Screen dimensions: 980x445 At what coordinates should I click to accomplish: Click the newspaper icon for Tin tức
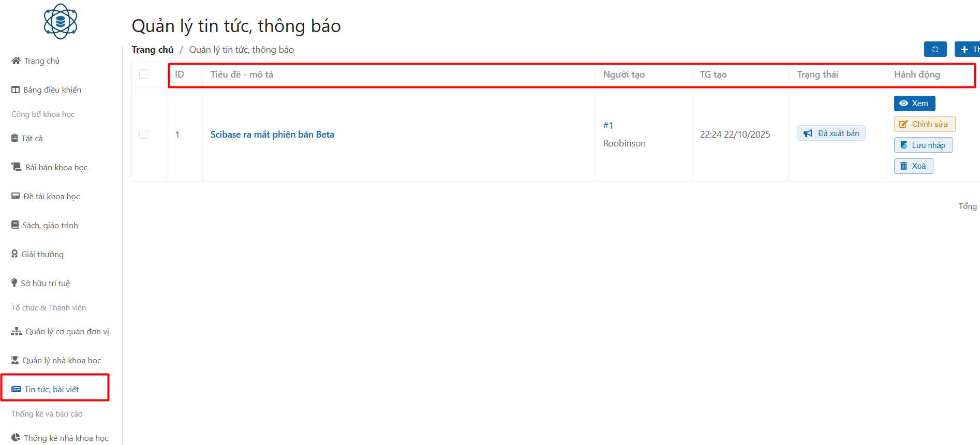pyautogui.click(x=16, y=389)
